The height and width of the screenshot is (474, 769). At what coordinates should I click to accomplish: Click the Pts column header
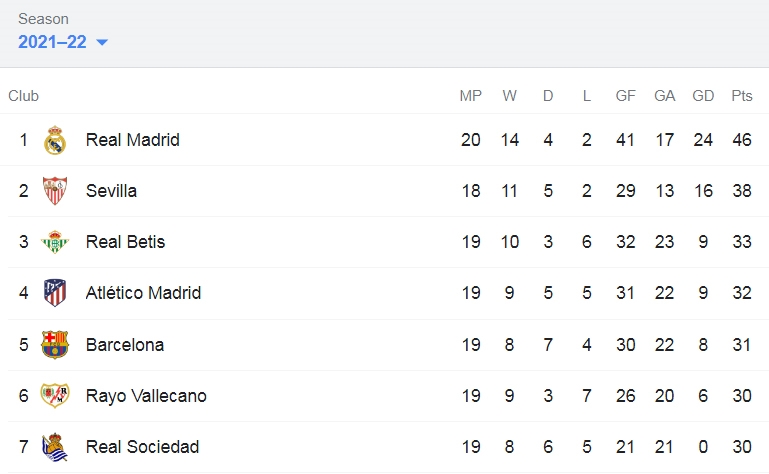tap(742, 96)
